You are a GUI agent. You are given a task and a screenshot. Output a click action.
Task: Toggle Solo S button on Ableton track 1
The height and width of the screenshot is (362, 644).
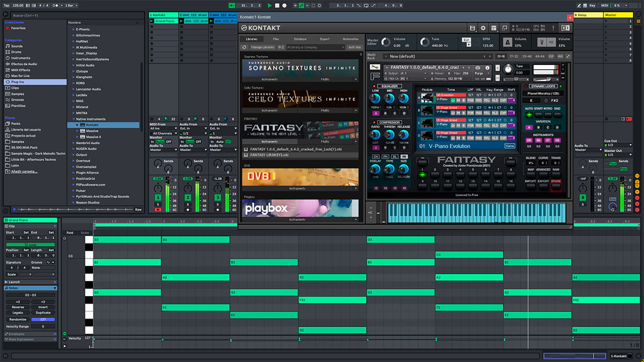click(x=158, y=204)
